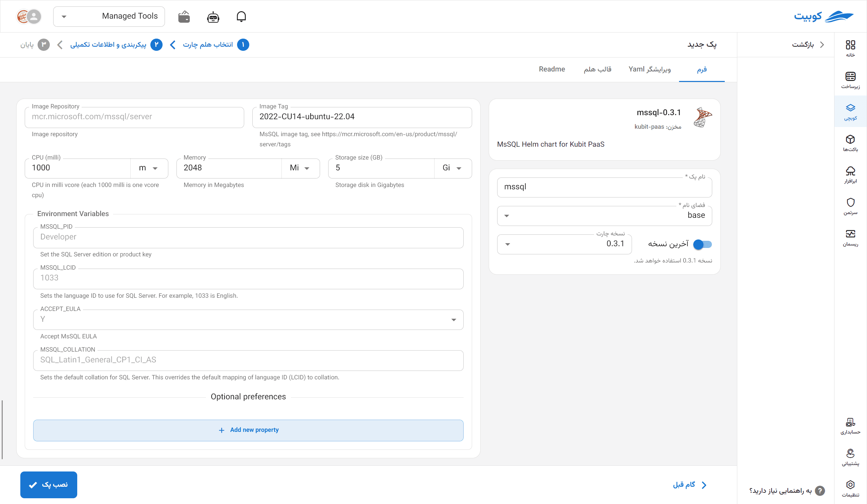This screenshot has width=867, height=504.
Task: Expand the Managed Tools dropdown
Action: [x=109, y=17]
